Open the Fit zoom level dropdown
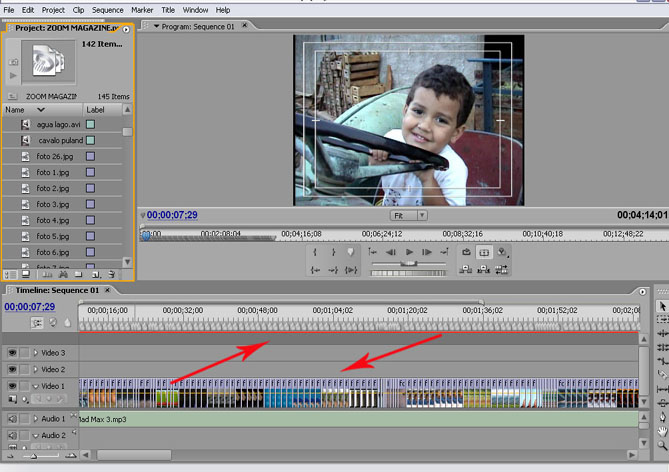669x472 pixels. coord(408,215)
